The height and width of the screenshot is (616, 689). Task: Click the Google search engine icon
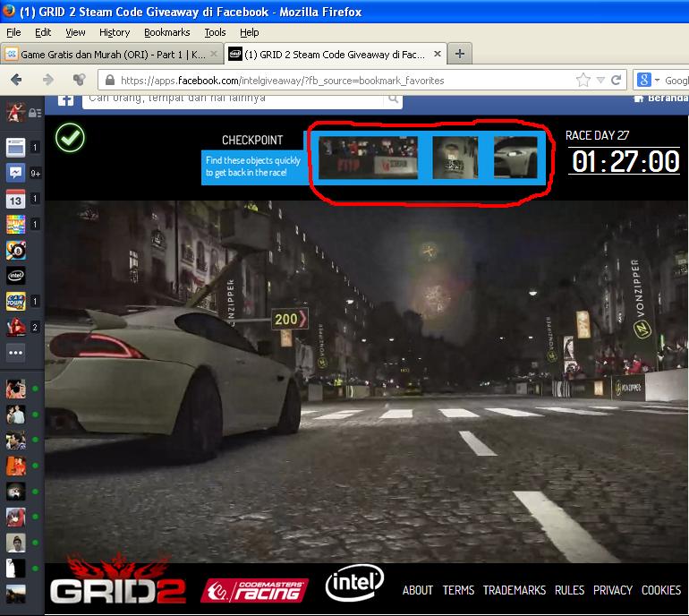[644, 80]
